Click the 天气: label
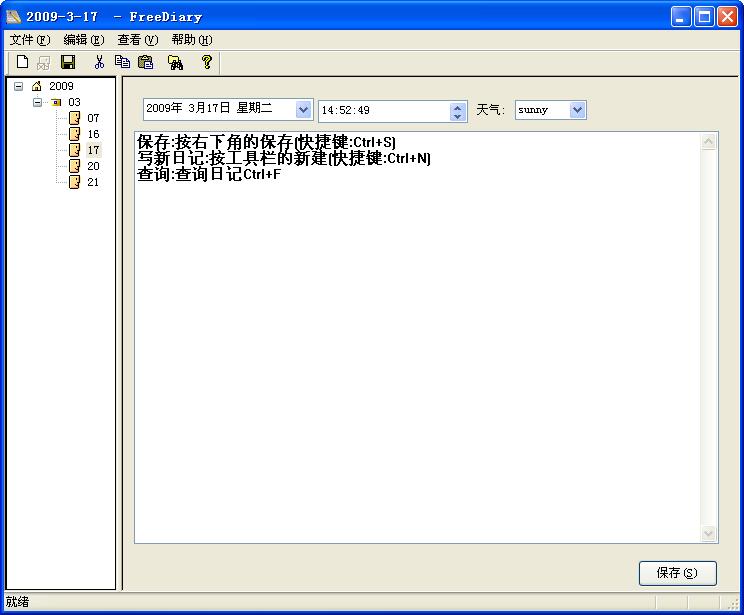Viewport: 744px width, 615px height. click(490, 110)
